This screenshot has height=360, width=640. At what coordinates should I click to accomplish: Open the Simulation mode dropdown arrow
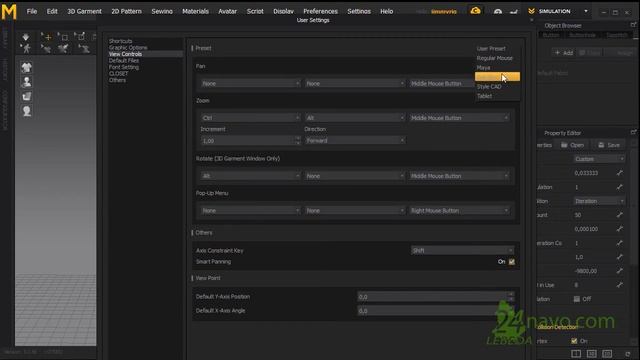(x=586, y=11)
